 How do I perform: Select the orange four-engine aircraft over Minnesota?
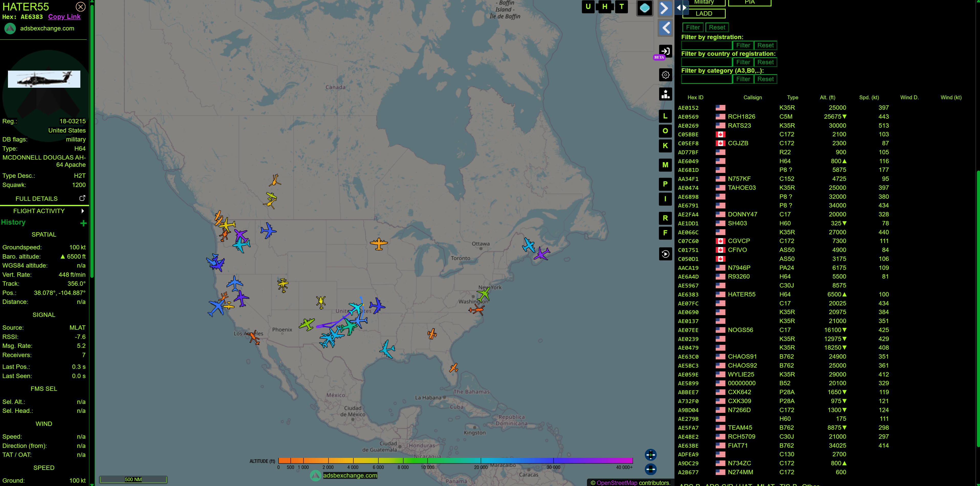(378, 243)
